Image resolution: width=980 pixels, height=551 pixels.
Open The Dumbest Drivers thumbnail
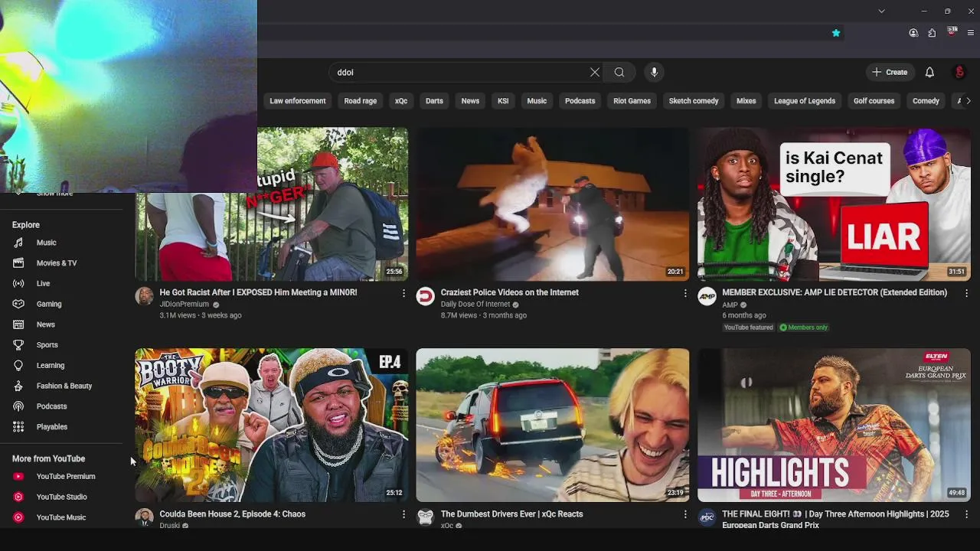[x=552, y=425]
